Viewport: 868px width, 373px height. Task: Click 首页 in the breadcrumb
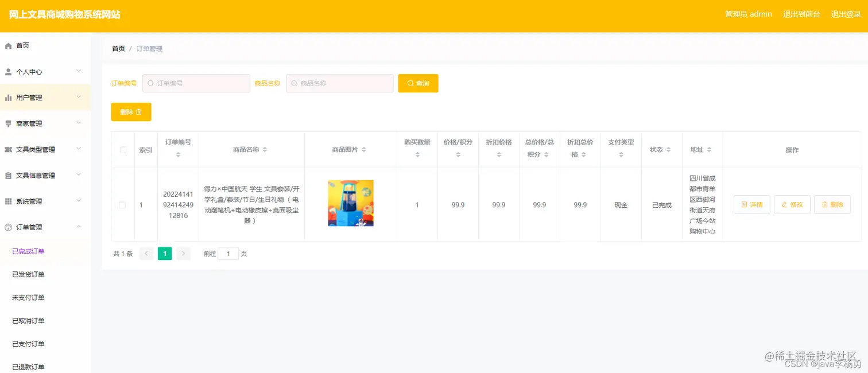coord(118,49)
